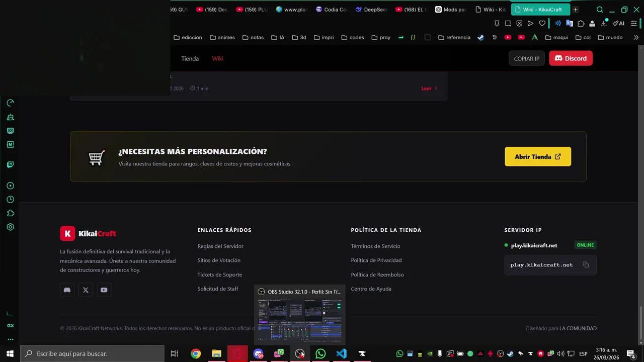Open Twitch in browser sidebar
644x362 pixels.
[10, 164]
